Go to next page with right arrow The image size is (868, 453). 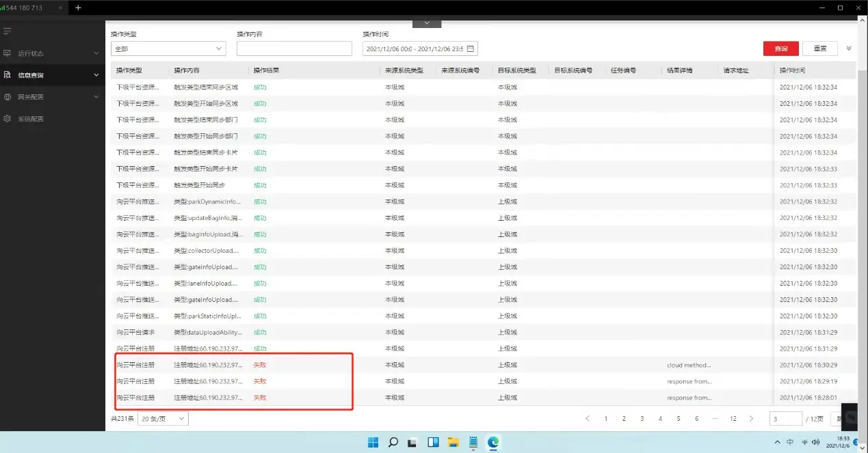751,419
